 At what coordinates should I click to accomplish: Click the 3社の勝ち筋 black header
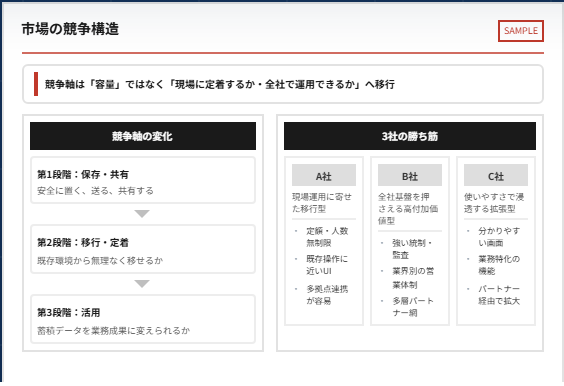pos(410,136)
